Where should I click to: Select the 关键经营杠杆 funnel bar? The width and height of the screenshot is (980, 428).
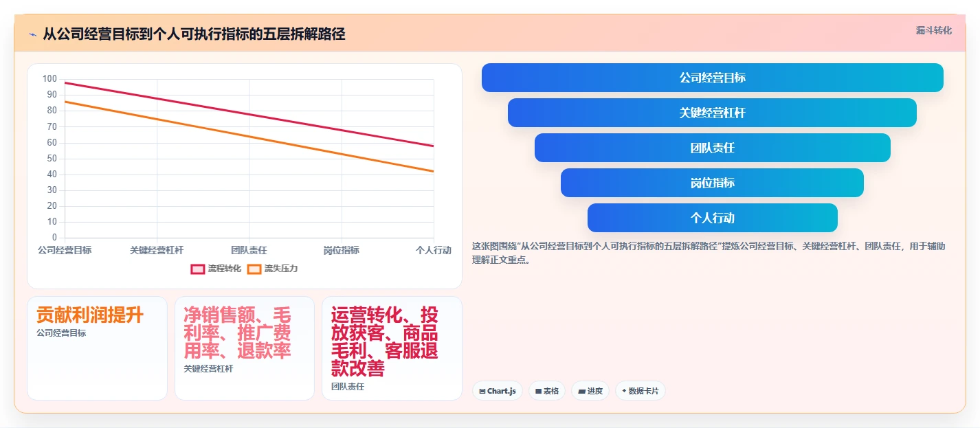click(x=712, y=113)
